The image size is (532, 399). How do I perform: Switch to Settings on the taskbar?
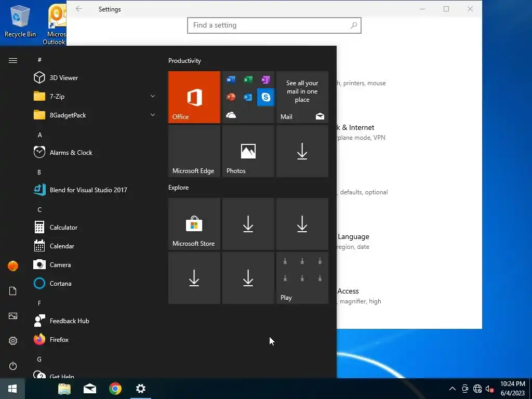point(140,389)
